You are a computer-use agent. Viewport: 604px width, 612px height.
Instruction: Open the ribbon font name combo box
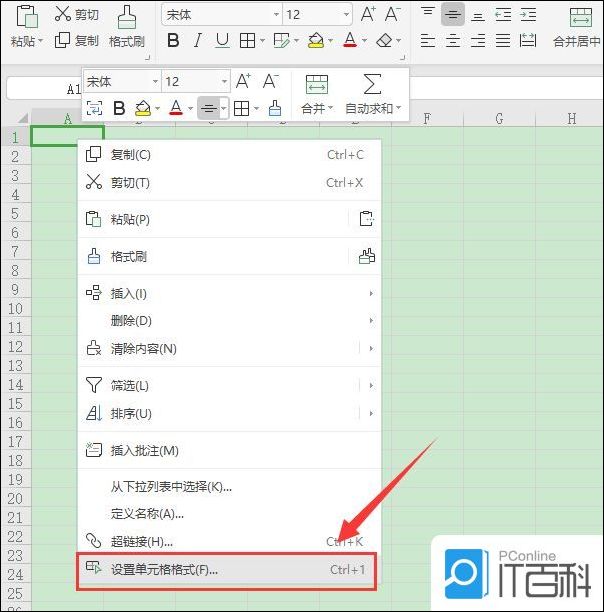(222, 15)
